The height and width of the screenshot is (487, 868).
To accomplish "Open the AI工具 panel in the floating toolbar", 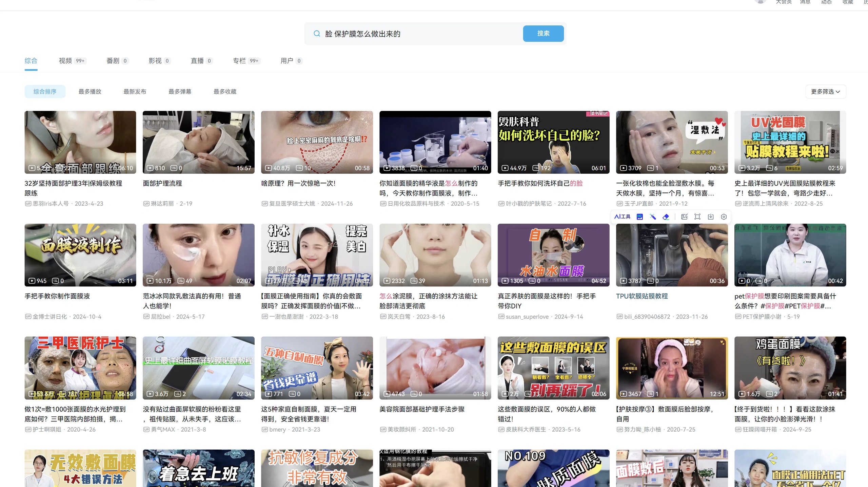I will [622, 217].
